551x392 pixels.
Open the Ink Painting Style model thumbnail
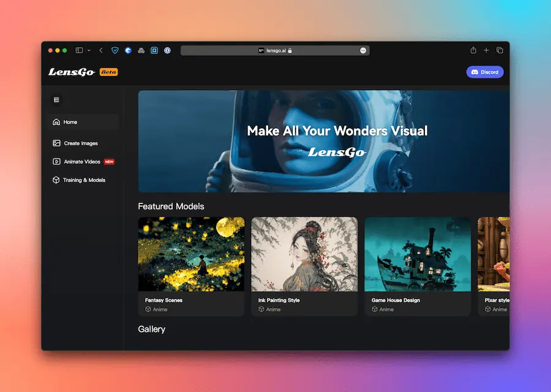click(304, 254)
